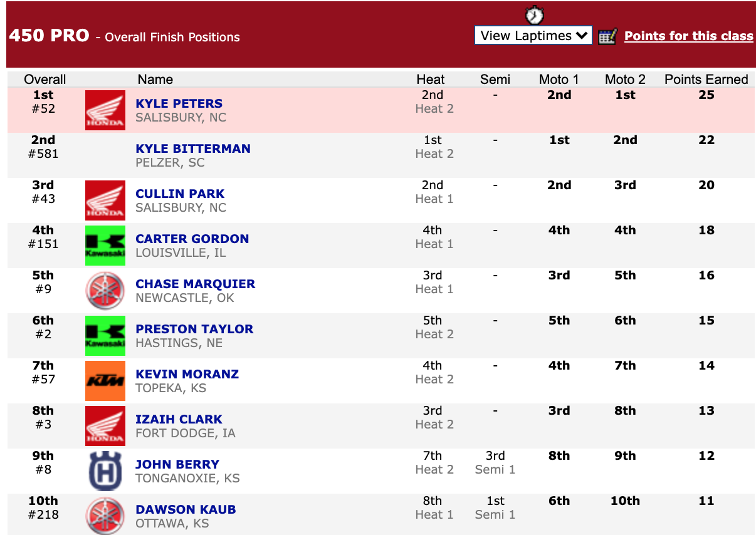This screenshot has width=756, height=535.
Task: Click Dawson Kaub's Yamaha logo
Action: pyautogui.click(x=105, y=515)
